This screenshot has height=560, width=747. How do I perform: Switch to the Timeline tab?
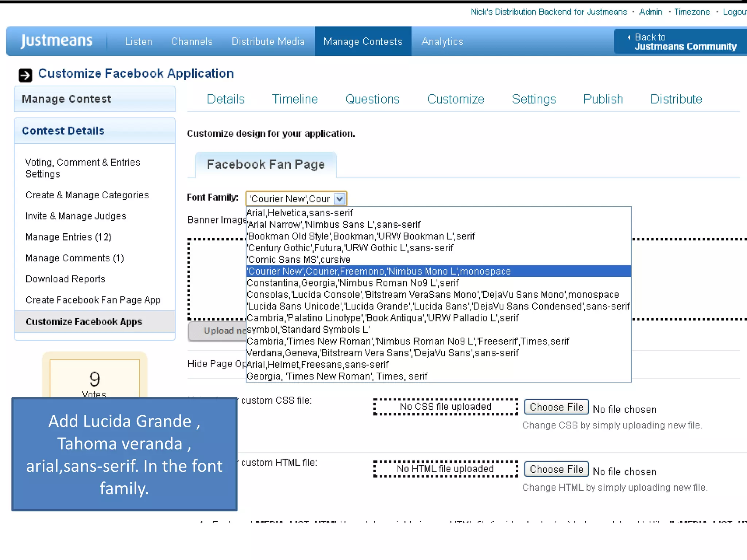[x=295, y=99]
